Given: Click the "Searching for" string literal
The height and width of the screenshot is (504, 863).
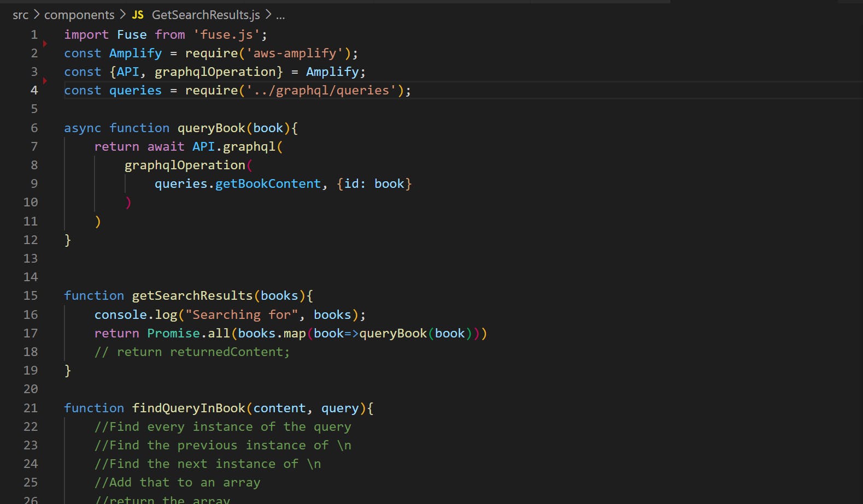Looking at the screenshot, I should [242, 315].
